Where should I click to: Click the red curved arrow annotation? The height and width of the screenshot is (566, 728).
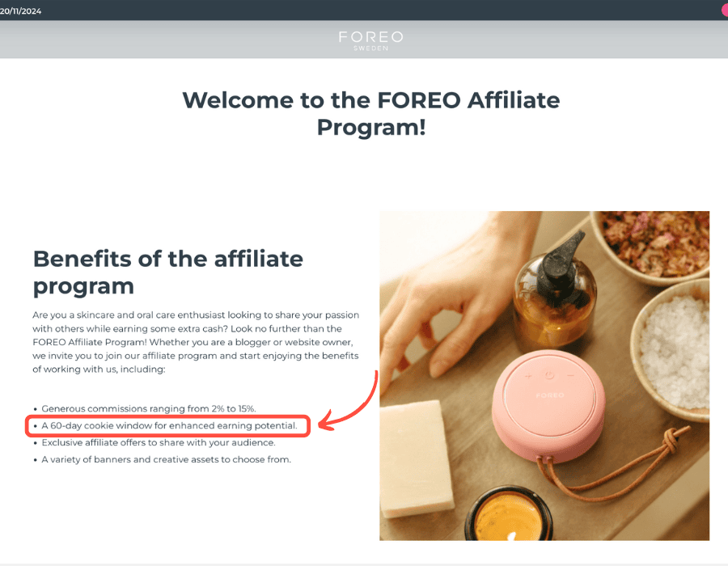coord(348,400)
